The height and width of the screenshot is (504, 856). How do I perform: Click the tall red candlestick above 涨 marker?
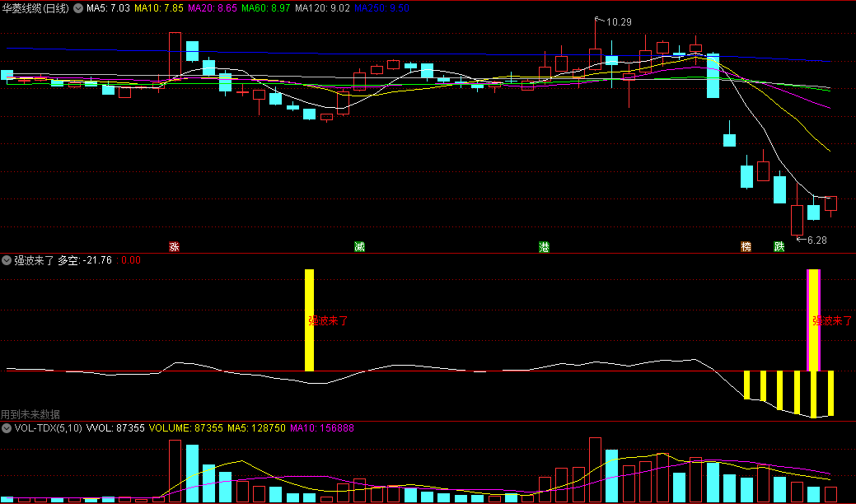point(175,56)
